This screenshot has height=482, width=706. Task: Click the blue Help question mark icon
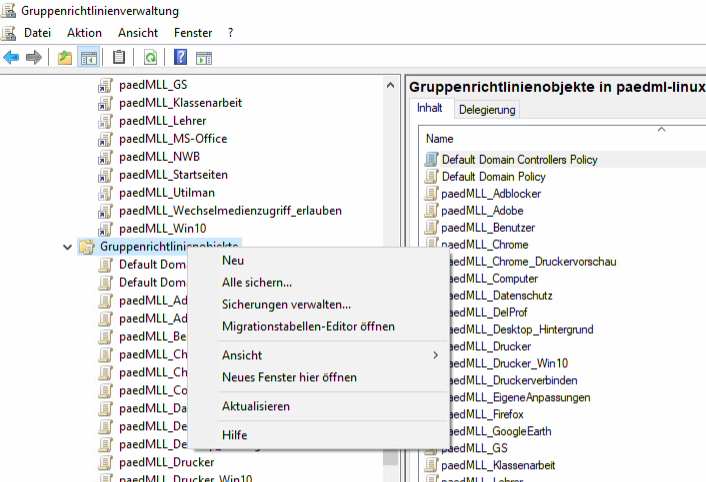[181, 57]
